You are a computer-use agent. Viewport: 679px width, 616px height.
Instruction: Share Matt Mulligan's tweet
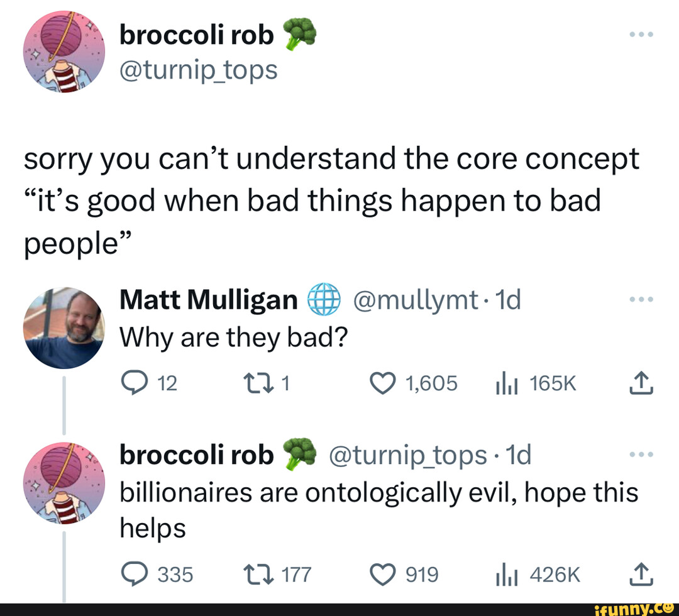pos(642,383)
